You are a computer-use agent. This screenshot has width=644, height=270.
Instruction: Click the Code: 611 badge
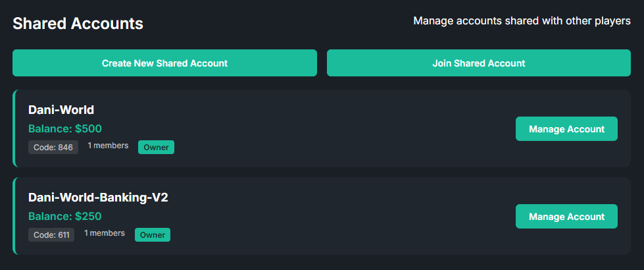51,234
